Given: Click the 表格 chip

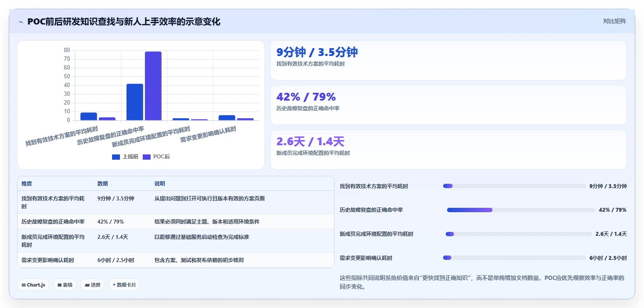Looking at the screenshot, I should (x=65, y=285).
